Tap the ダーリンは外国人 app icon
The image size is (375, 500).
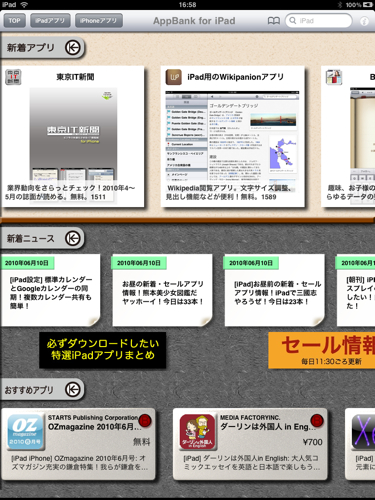[198, 432]
